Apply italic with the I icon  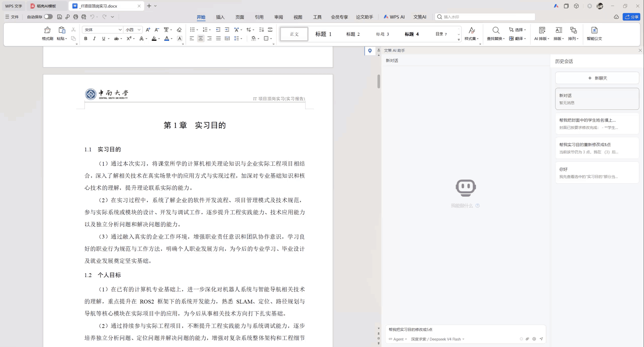point(94,39)
